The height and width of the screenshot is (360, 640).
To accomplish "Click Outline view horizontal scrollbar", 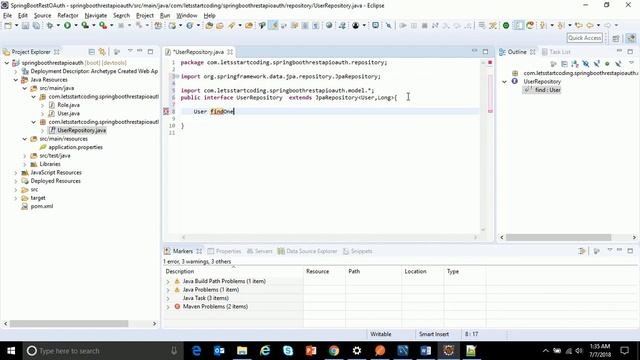I will pyautogui.click(x=558, y=238).
